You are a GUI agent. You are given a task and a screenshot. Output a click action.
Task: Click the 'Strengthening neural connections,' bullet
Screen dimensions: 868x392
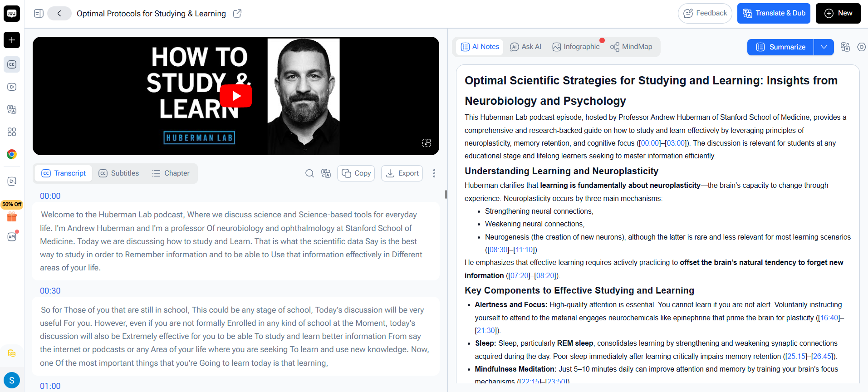[x=539, y=211]
